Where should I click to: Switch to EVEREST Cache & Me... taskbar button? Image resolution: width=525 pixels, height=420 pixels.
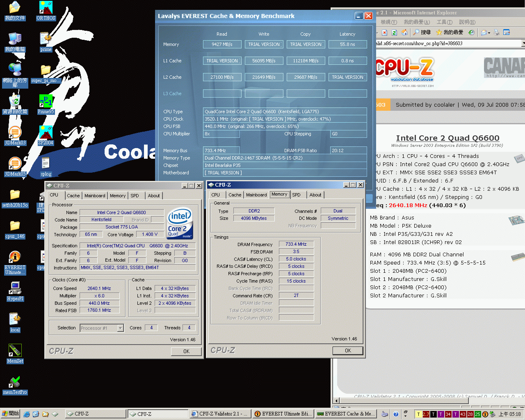pos(346,414)
